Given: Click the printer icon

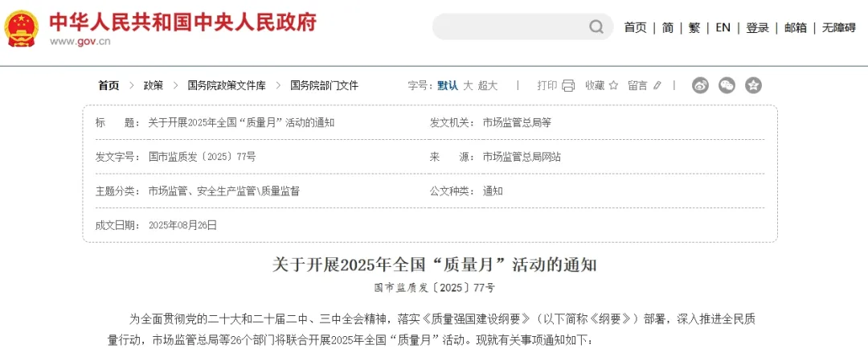Looking at the screenshot, I should pyautogui.click(x=568, y=85).
